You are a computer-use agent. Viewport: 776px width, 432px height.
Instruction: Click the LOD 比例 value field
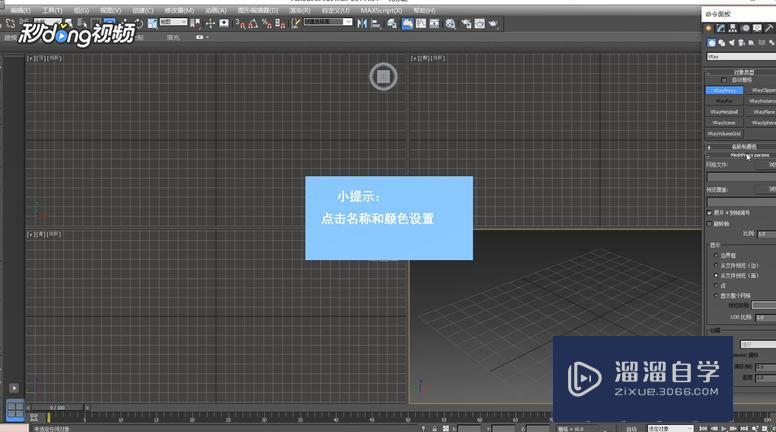click(766, 317)
